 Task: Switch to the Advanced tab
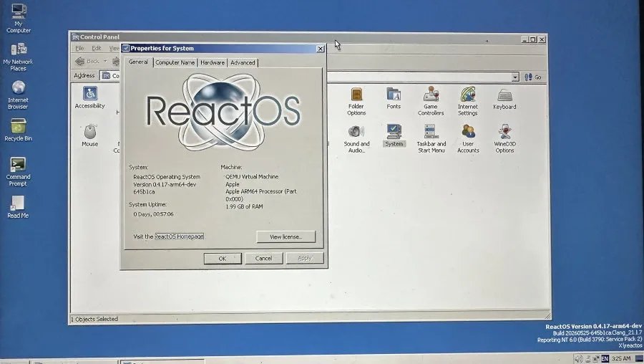[243, 62]
